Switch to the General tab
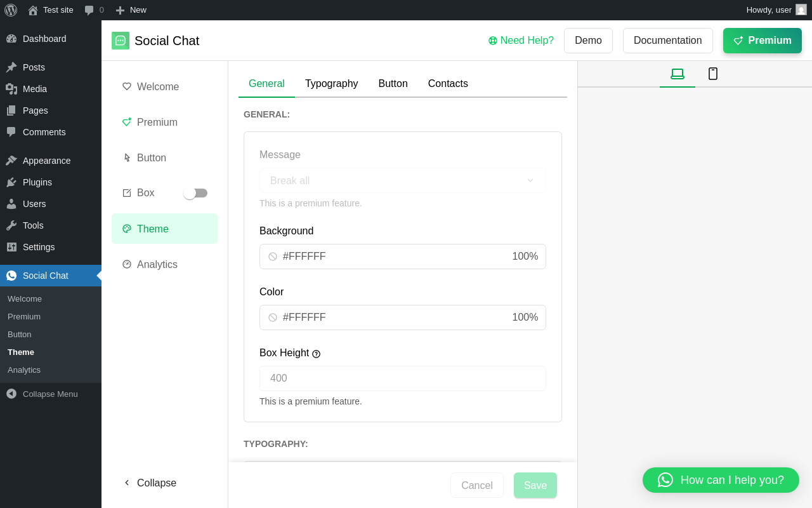Screen dimensions: 812x508 click(266, 84)
